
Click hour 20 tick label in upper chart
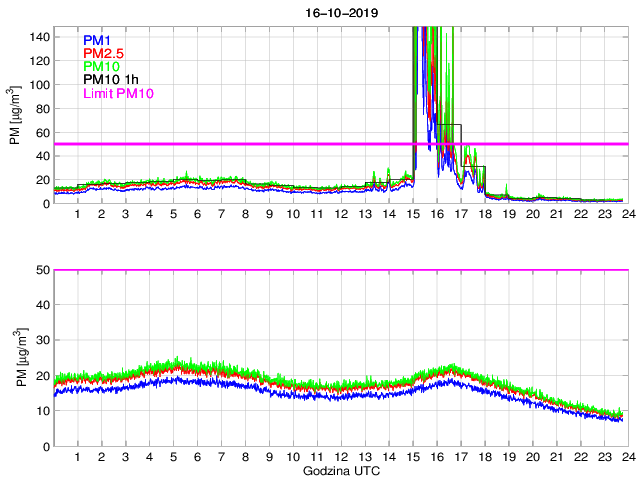pos(533,215)
